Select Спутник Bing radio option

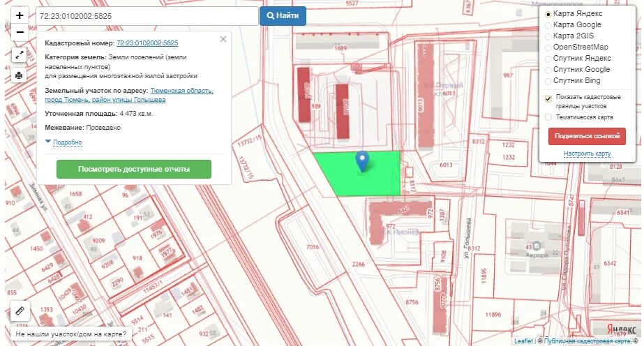point(548,81)
